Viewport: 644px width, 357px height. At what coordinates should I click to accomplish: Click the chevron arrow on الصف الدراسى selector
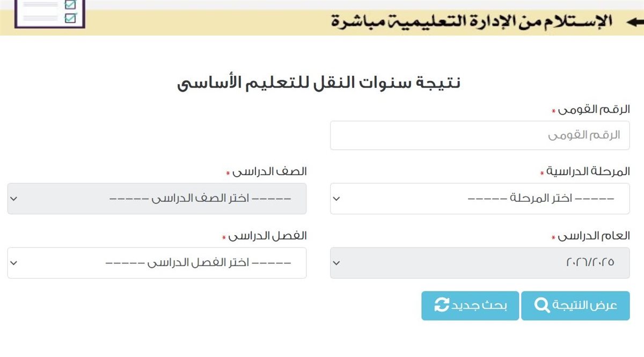tap(14, 199)
